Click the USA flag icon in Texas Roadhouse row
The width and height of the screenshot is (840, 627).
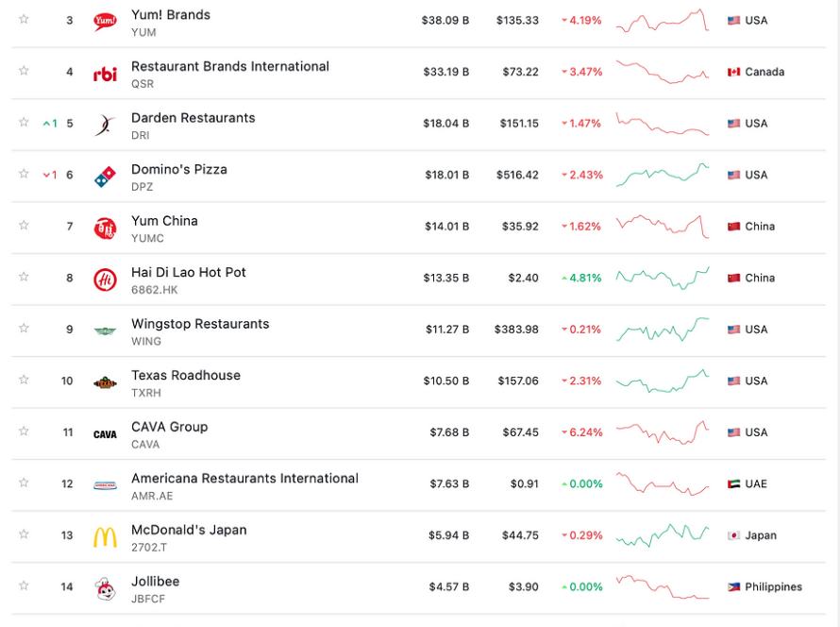(733, 381)
